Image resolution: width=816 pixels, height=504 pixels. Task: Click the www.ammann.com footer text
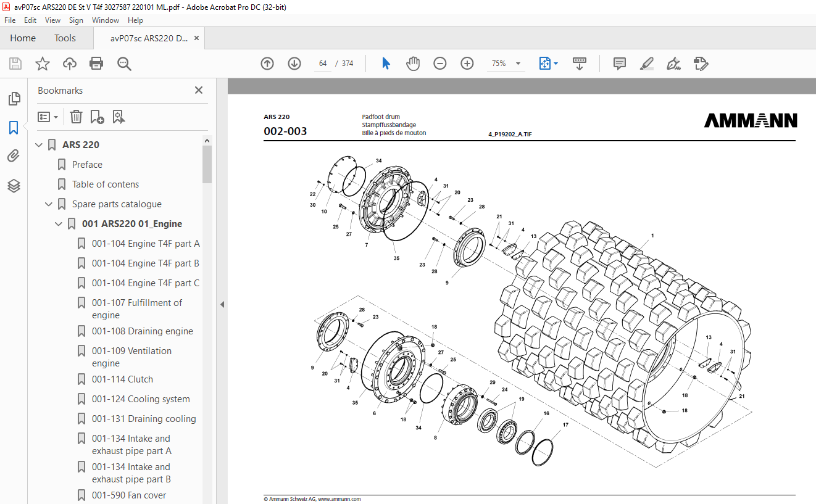[x=339, y=499]
